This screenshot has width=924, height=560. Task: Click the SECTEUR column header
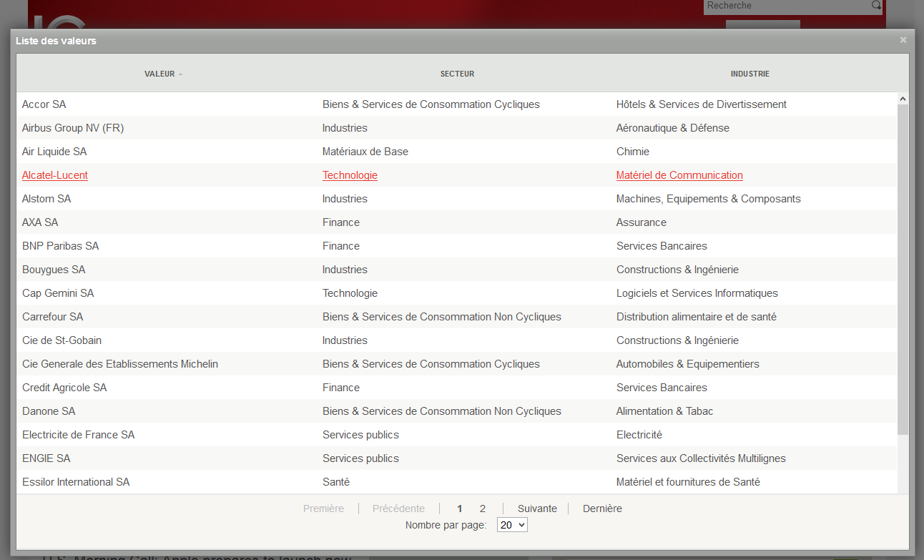(457, 74)
